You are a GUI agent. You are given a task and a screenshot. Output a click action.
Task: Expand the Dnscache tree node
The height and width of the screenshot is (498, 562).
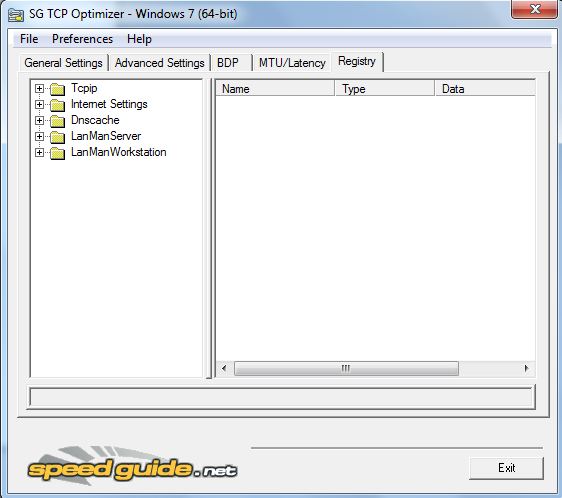pos(39,120)
